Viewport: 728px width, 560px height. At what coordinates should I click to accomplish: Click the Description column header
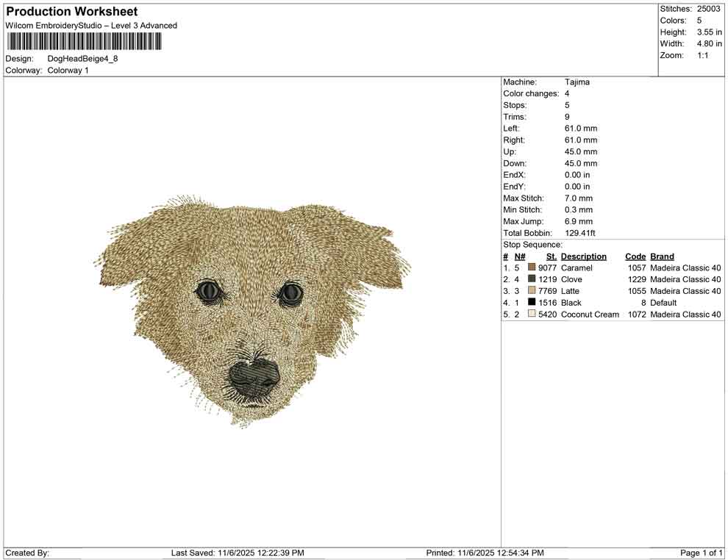click(x=583, y=256)
